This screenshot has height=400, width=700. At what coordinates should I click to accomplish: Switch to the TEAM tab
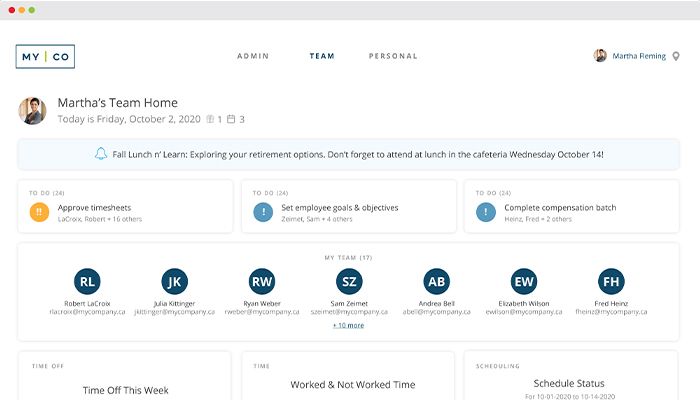tap(322, 56)
